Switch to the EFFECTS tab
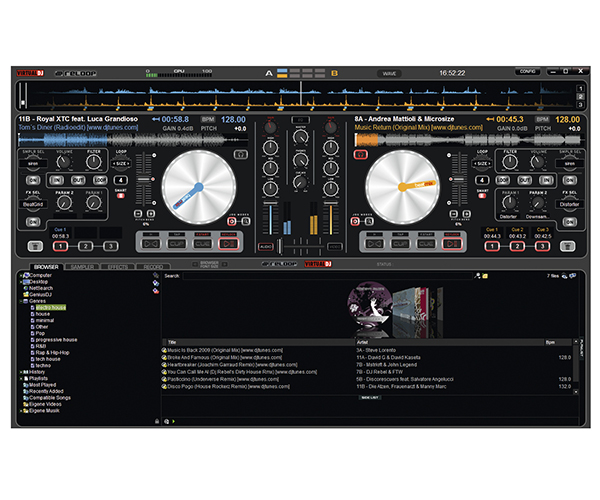The width and height of the screenshot is (600, 500). coord(117,267)
